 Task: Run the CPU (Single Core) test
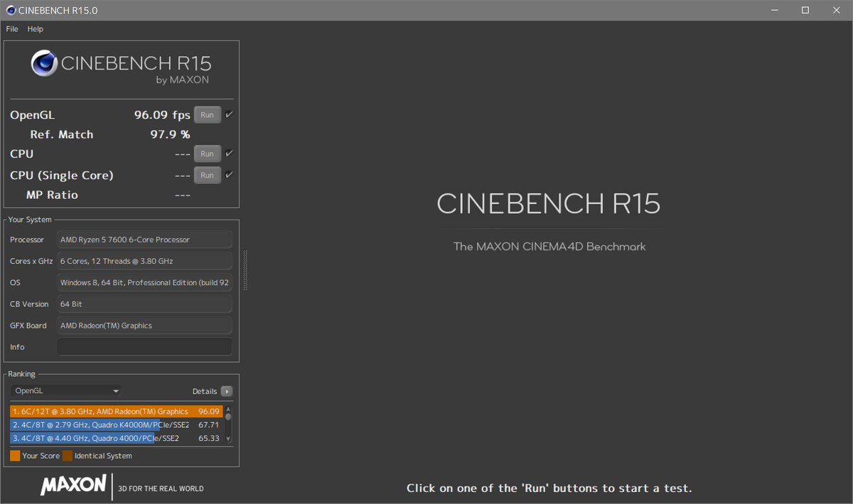pyautogui.click(x=207, y=175)
